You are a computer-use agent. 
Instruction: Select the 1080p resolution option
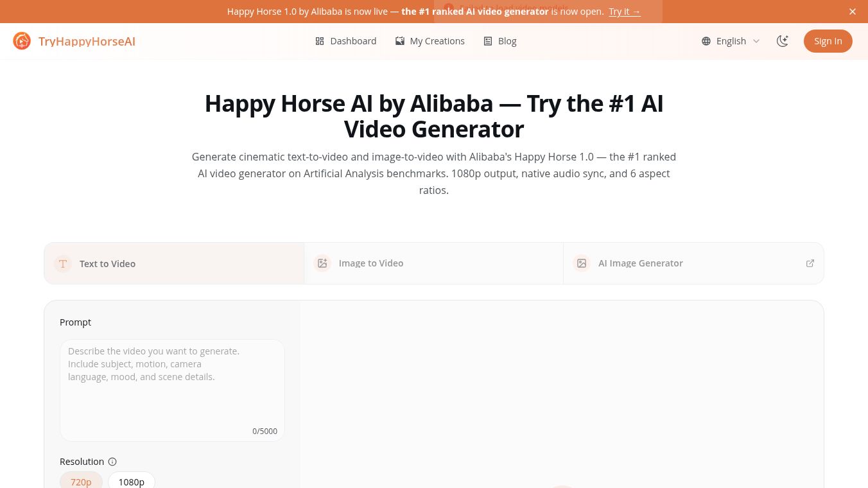pyautogui.click(x=132, y=482)
